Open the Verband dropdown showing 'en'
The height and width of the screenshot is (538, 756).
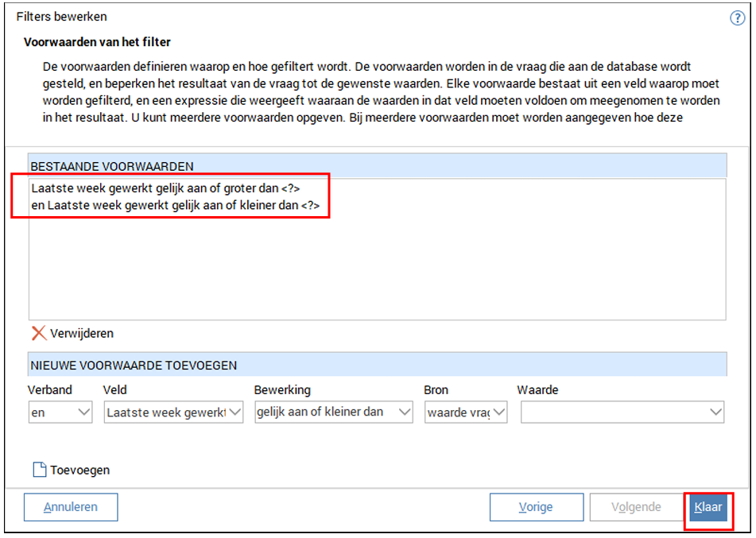pos(61,412)
